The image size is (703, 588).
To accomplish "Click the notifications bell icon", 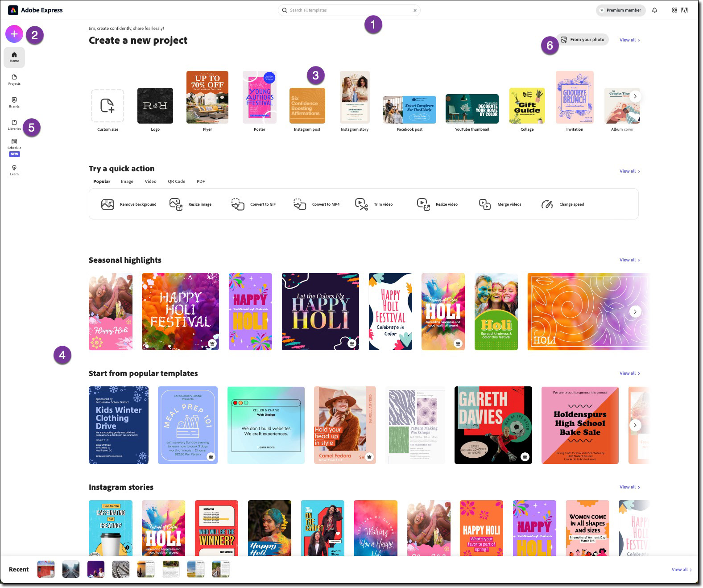I will click(654, 10).
